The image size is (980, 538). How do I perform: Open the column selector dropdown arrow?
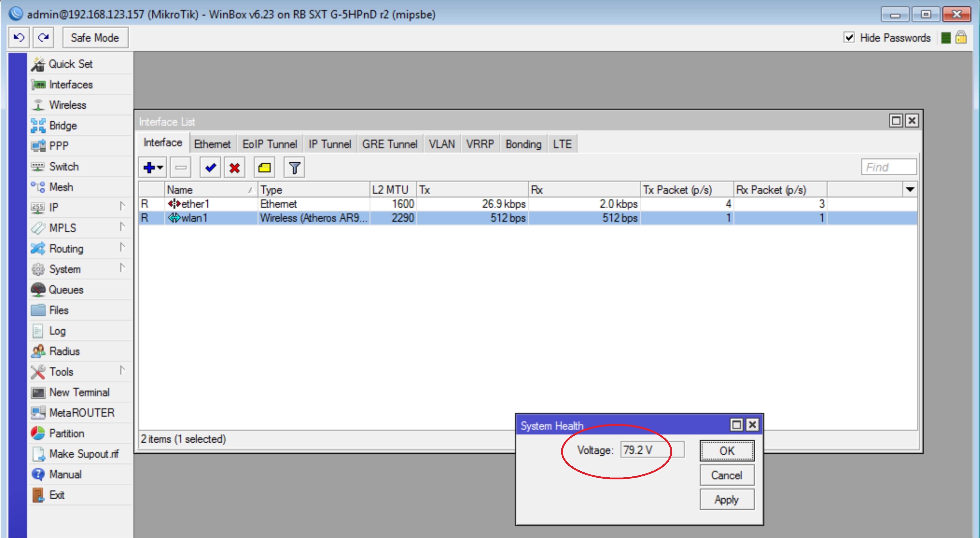point(910,189)
